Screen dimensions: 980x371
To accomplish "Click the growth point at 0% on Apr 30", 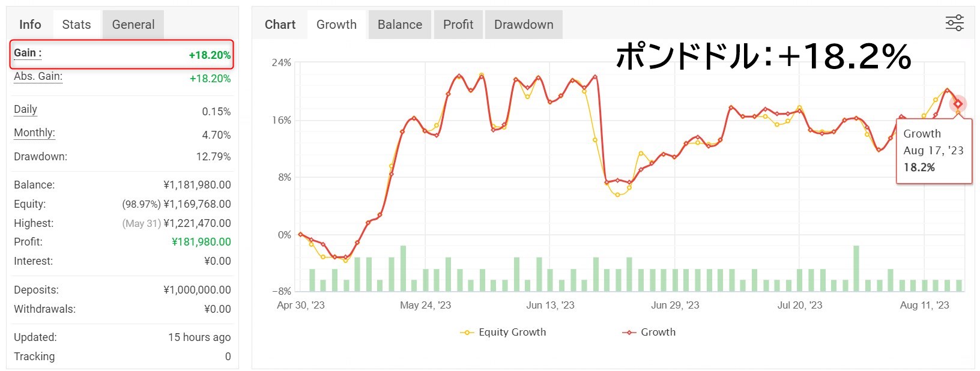I will coord(300,235).
